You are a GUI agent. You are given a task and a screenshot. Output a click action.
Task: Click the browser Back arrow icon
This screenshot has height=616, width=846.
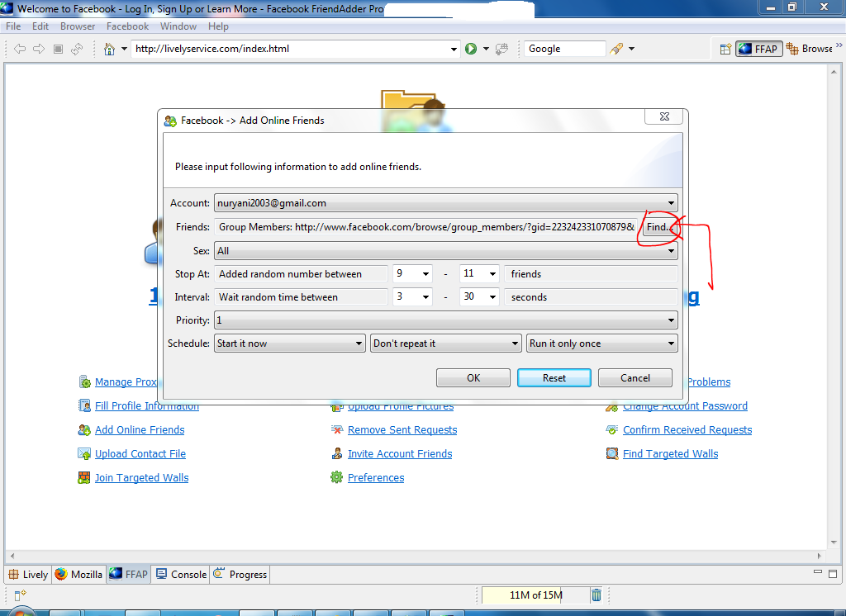(20, 49)
